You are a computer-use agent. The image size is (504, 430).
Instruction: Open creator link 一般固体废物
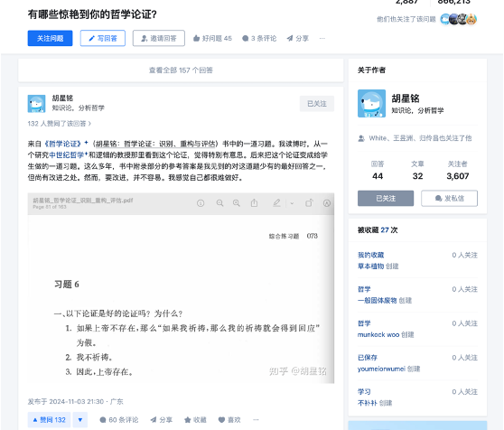tap(378, 301)
